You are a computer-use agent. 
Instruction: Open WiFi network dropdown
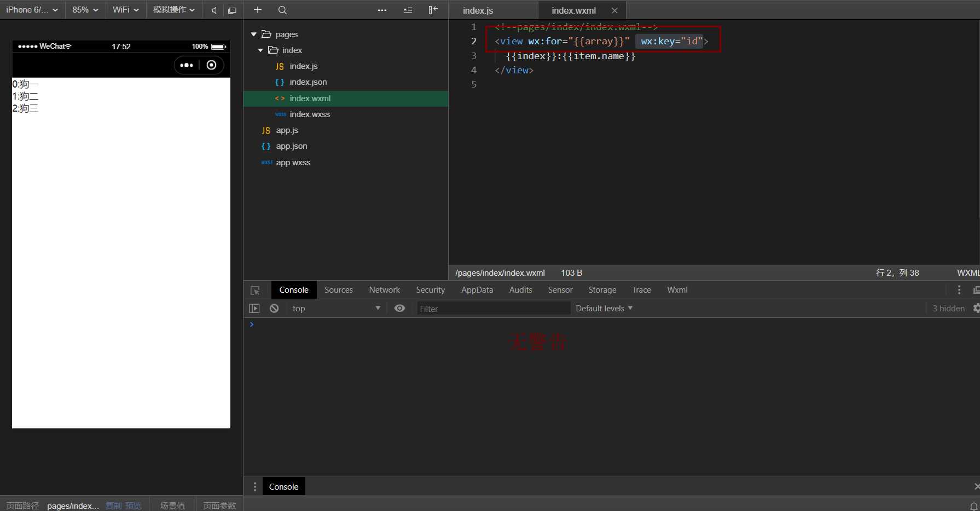pyautogui.click(x=126, y=10)
